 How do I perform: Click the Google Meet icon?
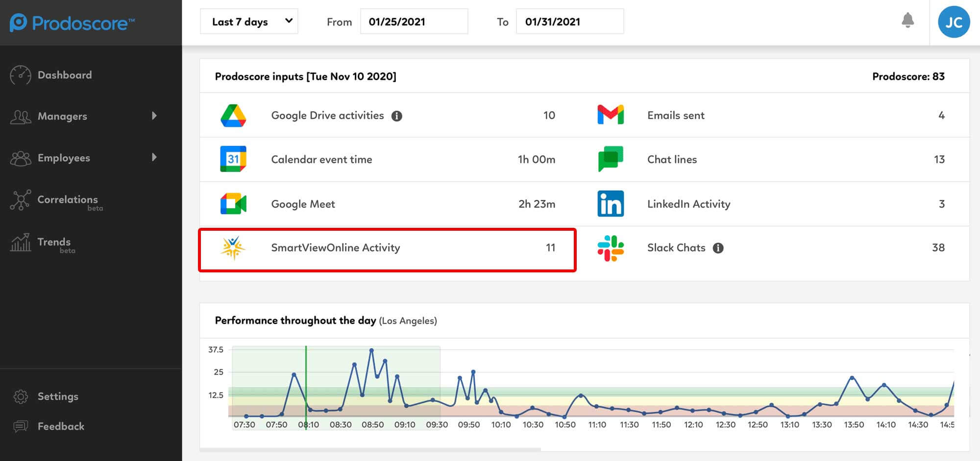(x=233, y=204)
